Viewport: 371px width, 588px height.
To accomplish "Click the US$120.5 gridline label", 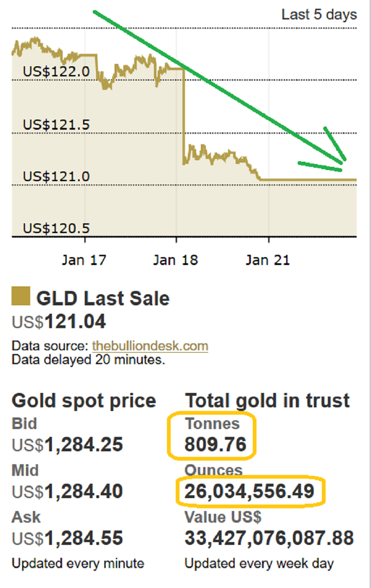I will (57, 228).
